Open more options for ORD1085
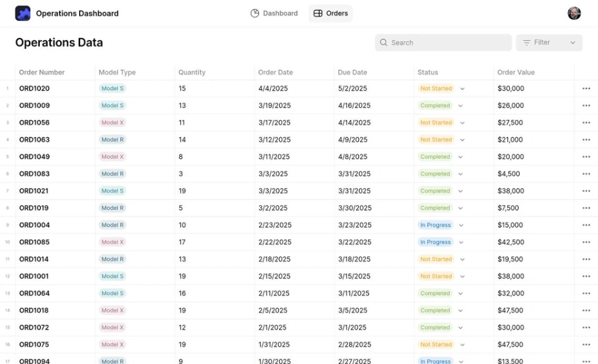 click(586, 242)
